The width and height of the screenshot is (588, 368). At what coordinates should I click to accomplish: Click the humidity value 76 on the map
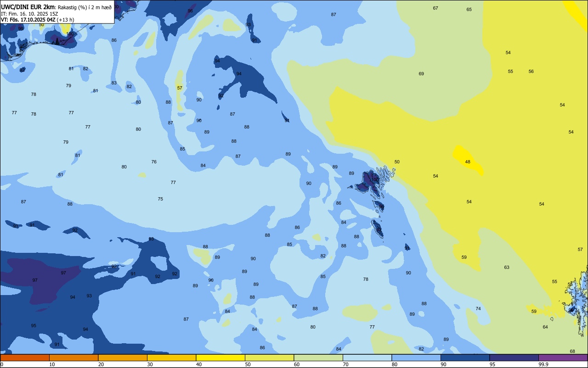154,162
